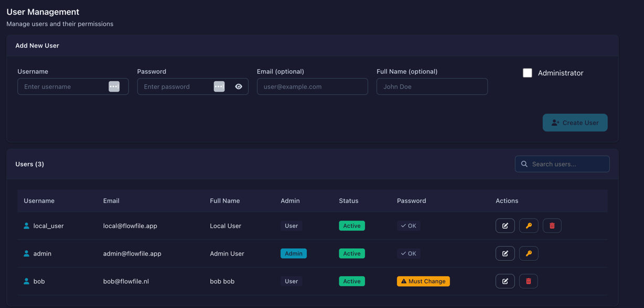The width and height of the screenshot is (644, 308).
Task: Delete local_user with the red trash icon
Action: [x=552, y=225]
